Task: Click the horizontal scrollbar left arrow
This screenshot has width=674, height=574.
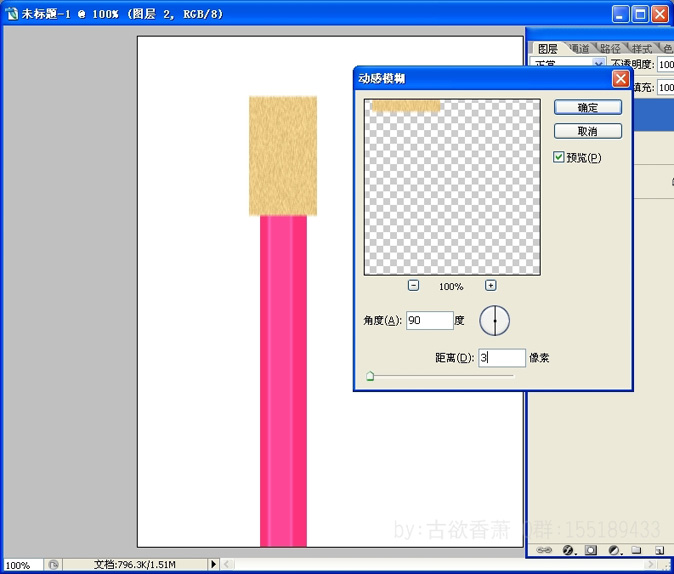Action: [x=227, y=564]
